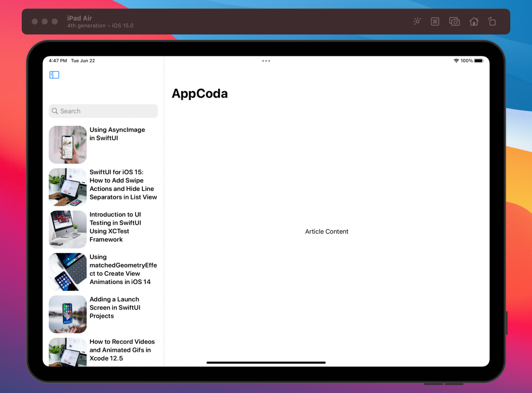Click the Wi-Fi status icon

click(456, 61)
